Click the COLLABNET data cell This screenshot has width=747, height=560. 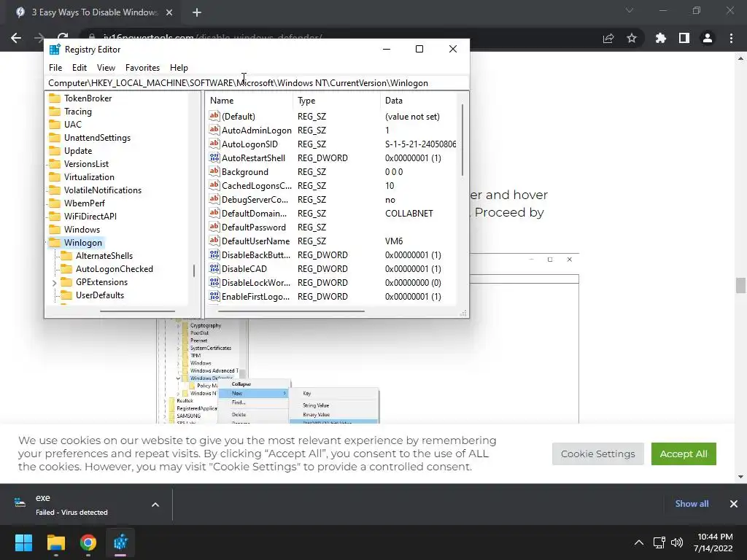pos(409,214)
